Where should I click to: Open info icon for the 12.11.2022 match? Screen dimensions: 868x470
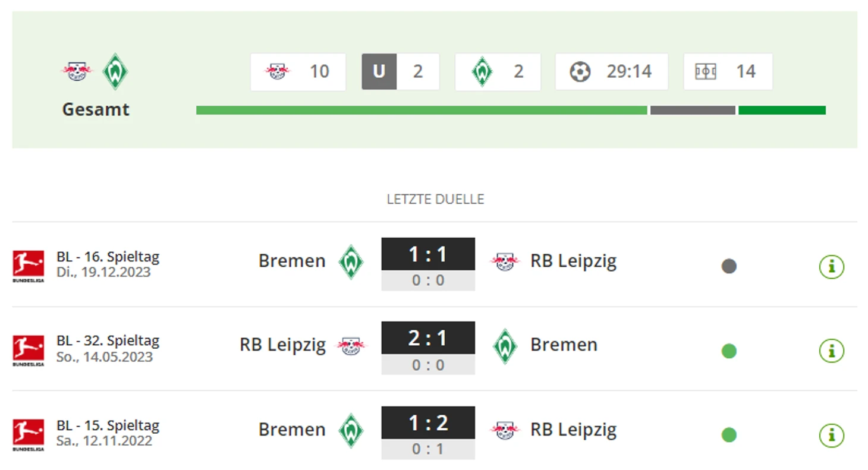[x=831, y=436]
